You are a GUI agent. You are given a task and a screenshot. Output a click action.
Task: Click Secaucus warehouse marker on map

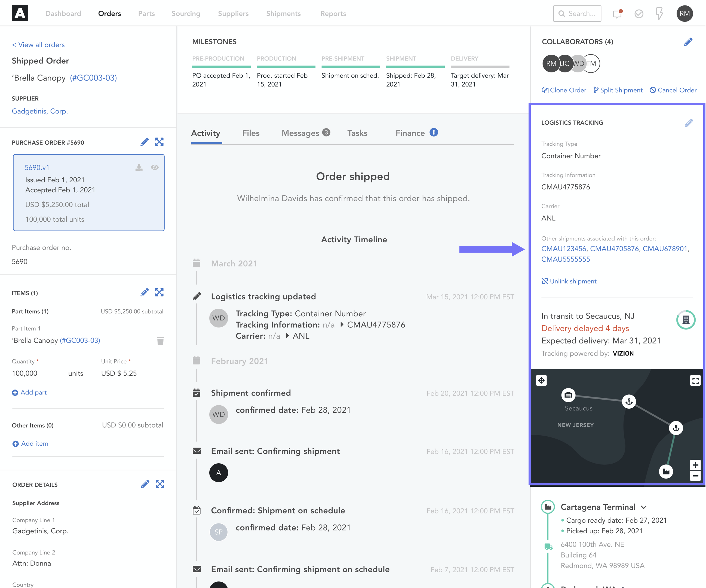568,395
